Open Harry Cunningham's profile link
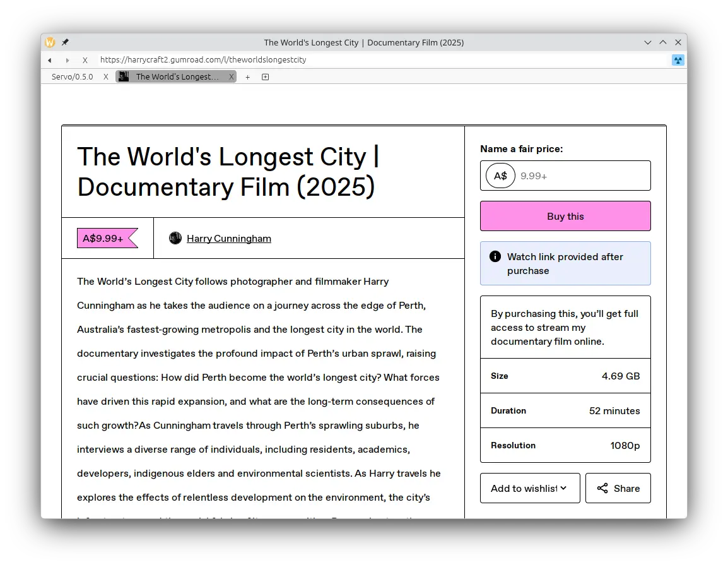 pos(229,239)
